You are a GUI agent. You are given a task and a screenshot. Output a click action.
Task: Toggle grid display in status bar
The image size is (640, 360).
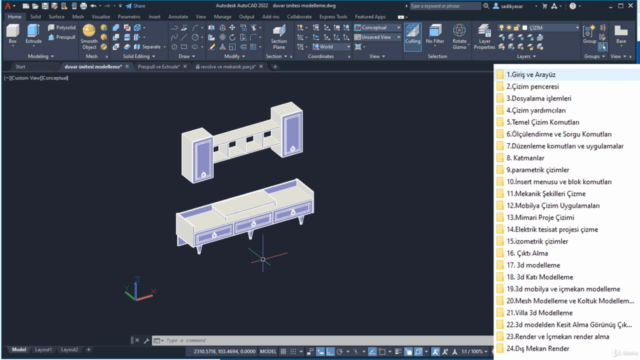pos(283,351)
